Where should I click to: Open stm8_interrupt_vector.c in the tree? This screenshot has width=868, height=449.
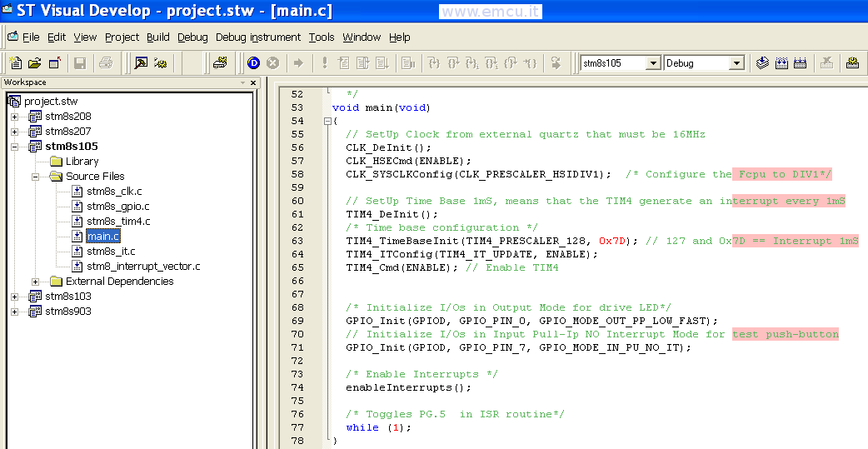tap(143, 267)
